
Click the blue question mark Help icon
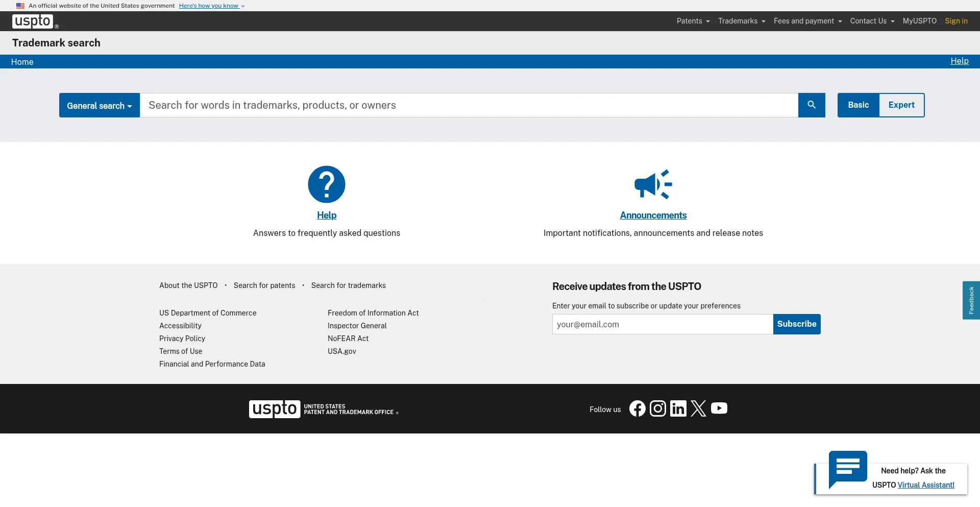[327, 184]
